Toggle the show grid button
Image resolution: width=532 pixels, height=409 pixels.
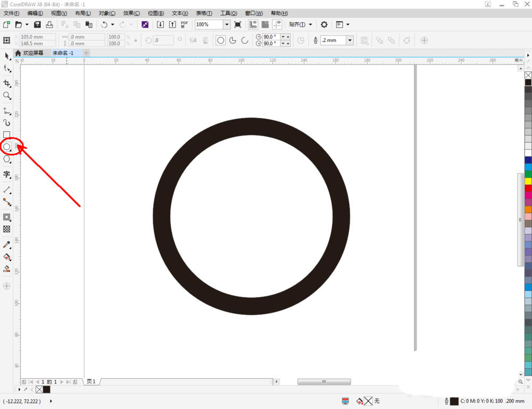tap(265, 24)
